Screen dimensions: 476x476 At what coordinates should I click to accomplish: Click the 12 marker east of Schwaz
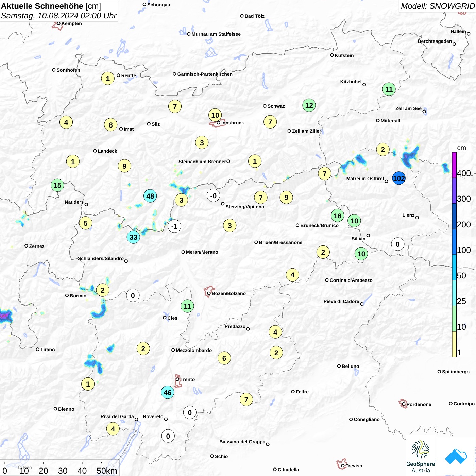pyautogui.click(x=309, y=105)
